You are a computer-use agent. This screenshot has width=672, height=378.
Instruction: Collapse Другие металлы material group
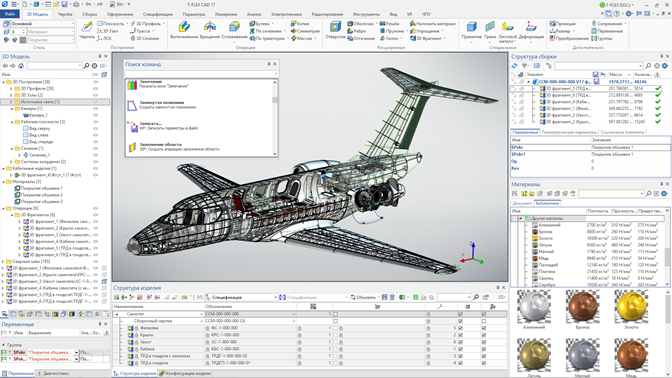520,218
